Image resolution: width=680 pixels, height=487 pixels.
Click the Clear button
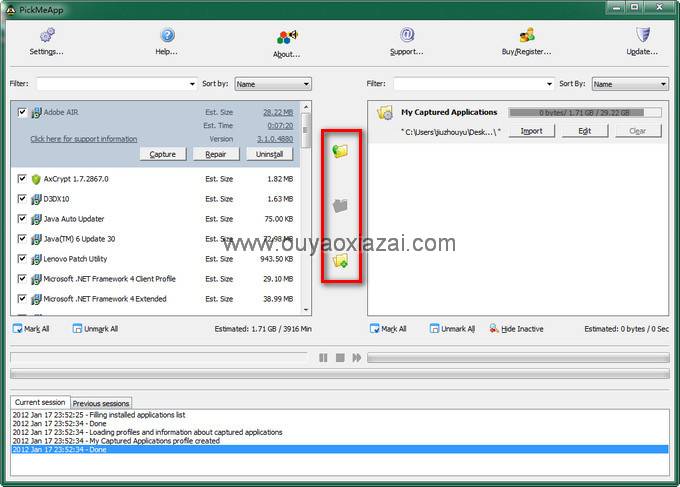point(638,131)
